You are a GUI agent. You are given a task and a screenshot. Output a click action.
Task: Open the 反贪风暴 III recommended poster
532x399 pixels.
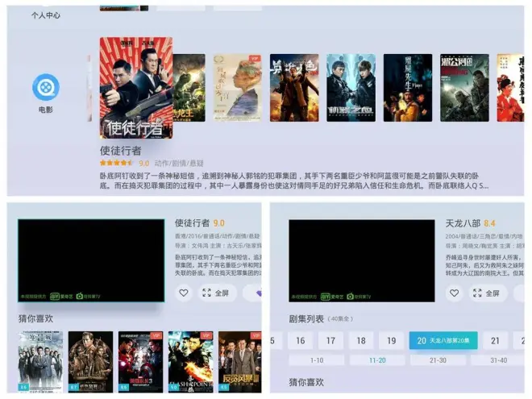(x=239, y=361)
